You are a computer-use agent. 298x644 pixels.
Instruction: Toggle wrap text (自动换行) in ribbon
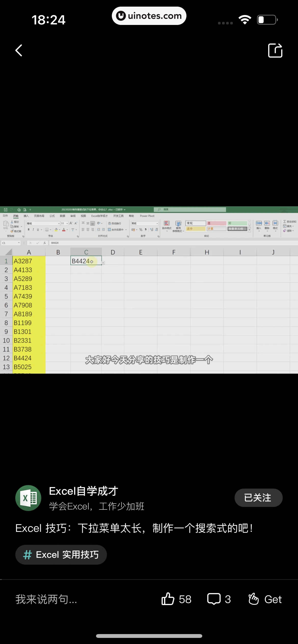pos(115,223)
